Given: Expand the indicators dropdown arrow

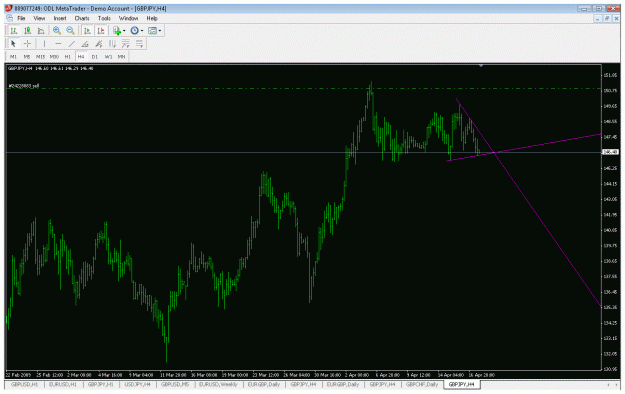Looking at the screenshot, I should click(124, 31).
